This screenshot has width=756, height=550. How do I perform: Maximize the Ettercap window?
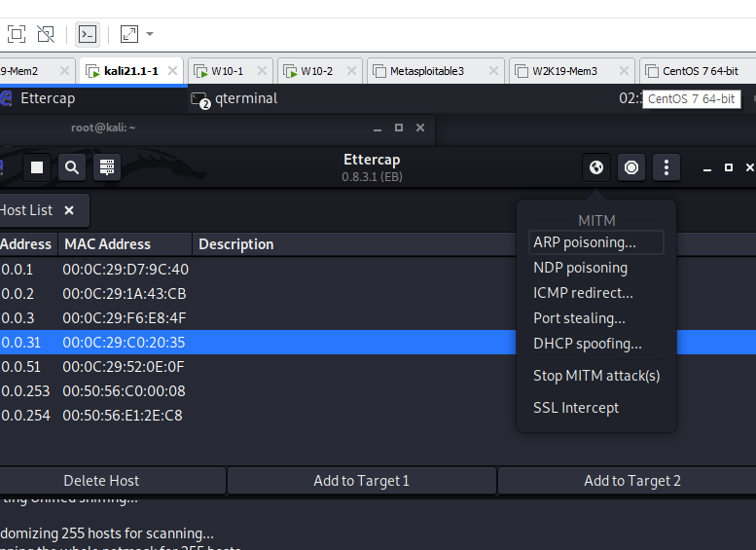tap(729, 167)
